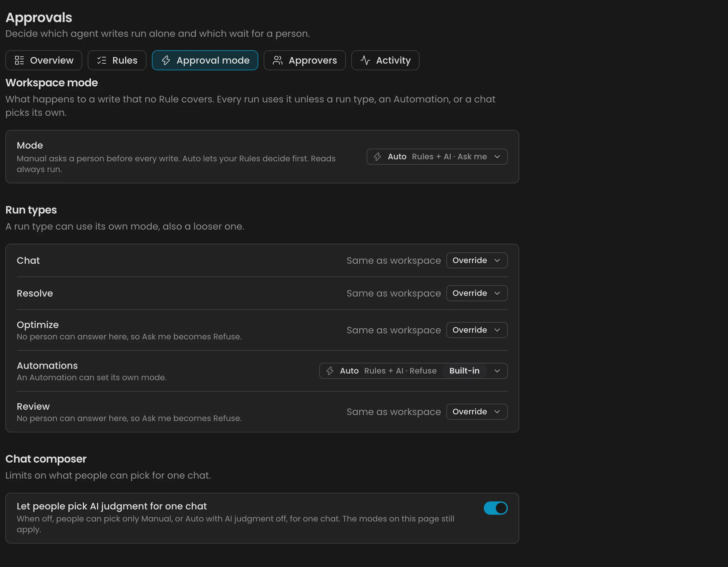Click 'Rules + AI · Ask me' text in Mode selector
The height and width of the screenshot is (567, 728).
449,157
